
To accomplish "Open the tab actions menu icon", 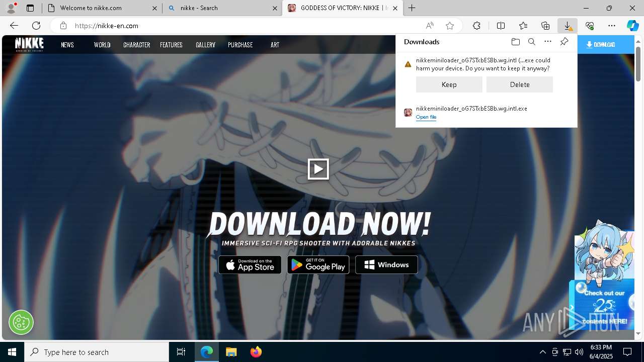I will click(x=30, y=8).
